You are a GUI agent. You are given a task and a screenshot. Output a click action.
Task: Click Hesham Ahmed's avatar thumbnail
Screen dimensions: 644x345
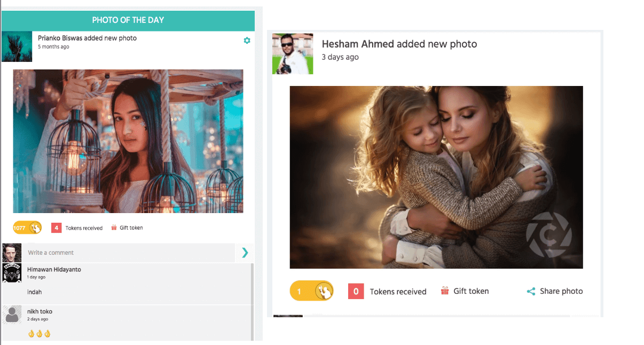pos(293,53)
